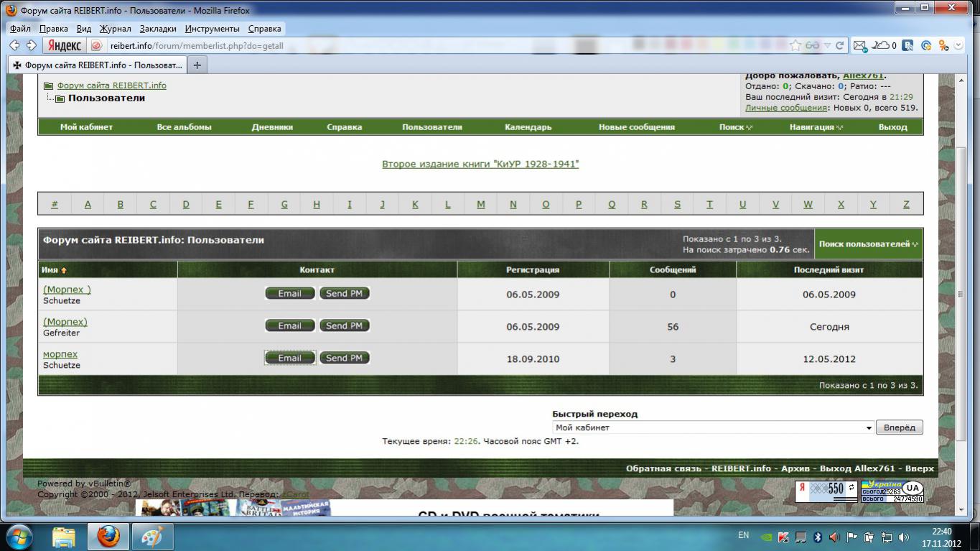The height and width of the screenshot is (551, 980).
Task: Open Windows Explorer from the taskbar
Action: (63, 537)
